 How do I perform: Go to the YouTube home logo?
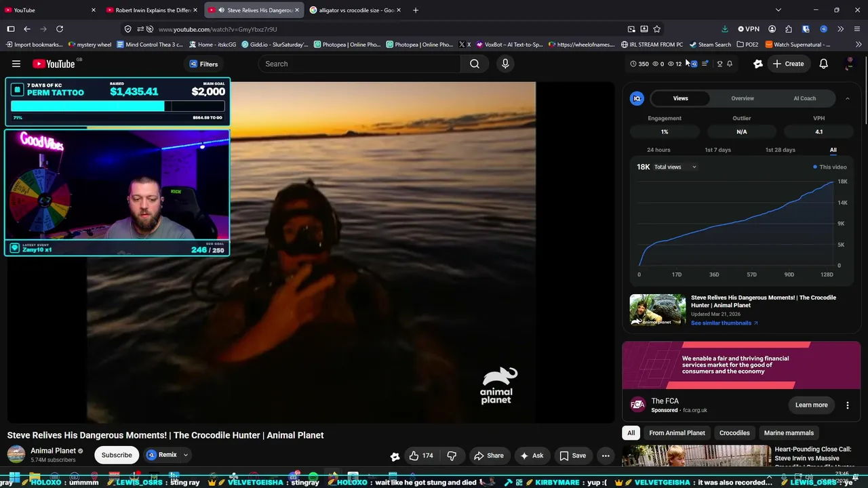[54, 64]
